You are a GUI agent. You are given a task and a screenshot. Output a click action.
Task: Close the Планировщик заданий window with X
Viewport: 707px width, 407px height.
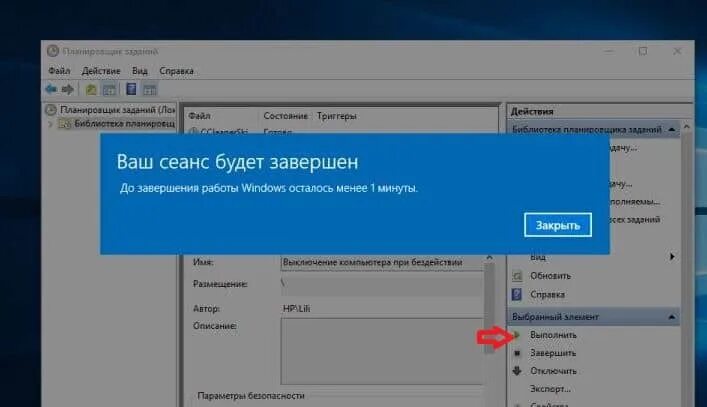point(677,51)
